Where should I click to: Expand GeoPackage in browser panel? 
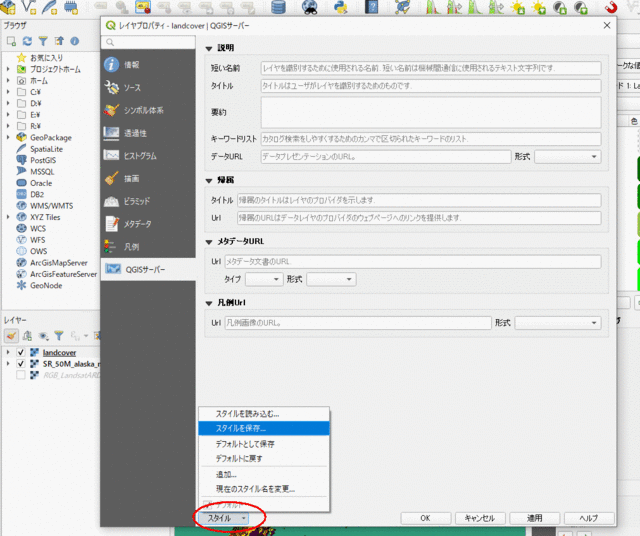[8, 138]
